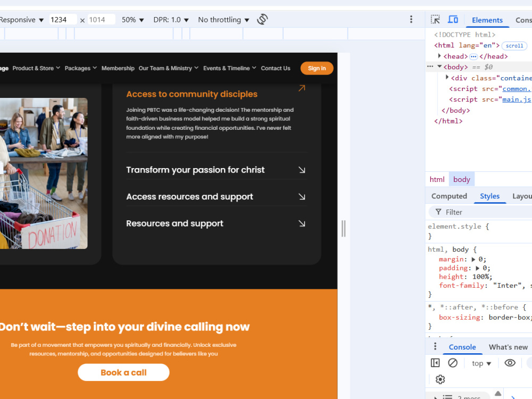This screenshot has height=399, width=532.
Task: Click the box-sizing: border-box declaration
Action: (485, 318)
